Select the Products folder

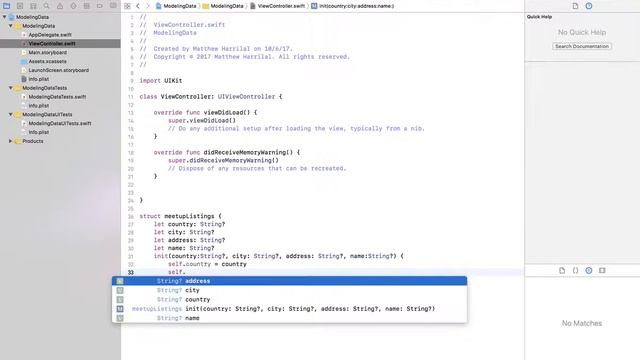point(33,141)
